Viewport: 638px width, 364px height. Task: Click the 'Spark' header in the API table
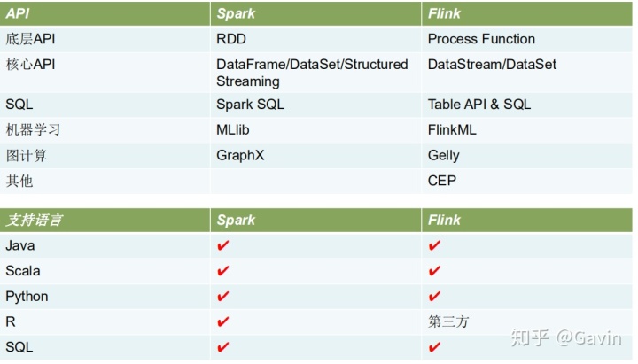tap(236, 13)
